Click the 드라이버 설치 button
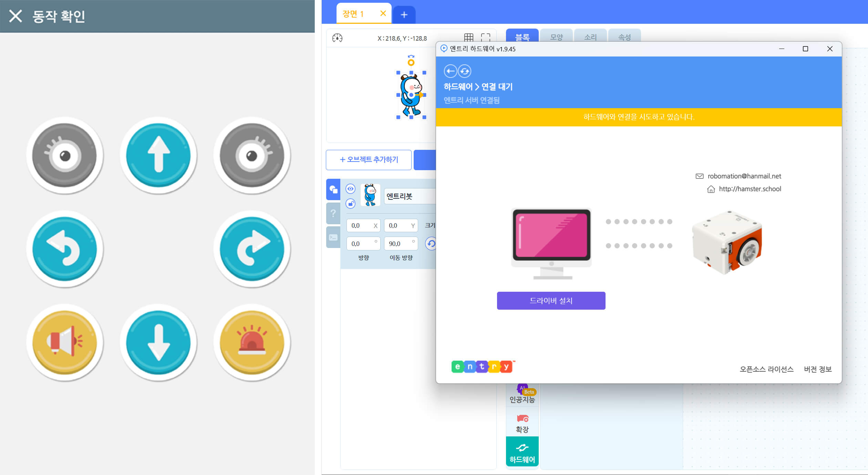868x475 pixels. (x=551, y=300)
